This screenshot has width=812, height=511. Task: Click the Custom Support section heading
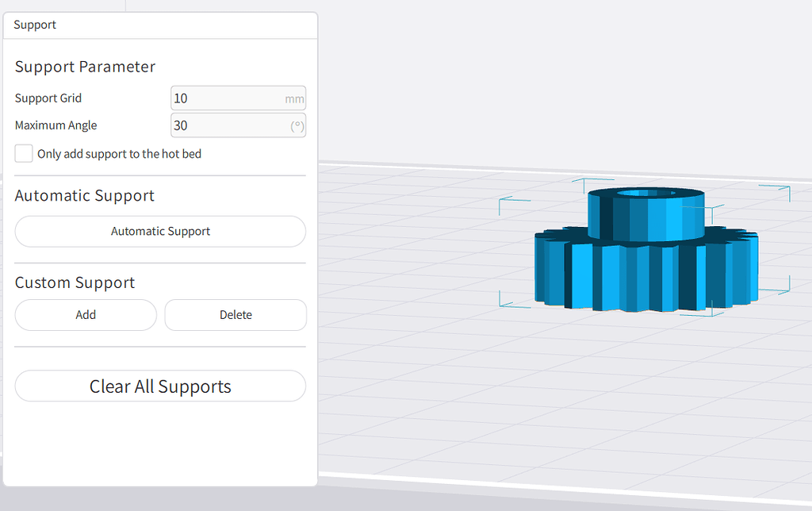point(75,282)
